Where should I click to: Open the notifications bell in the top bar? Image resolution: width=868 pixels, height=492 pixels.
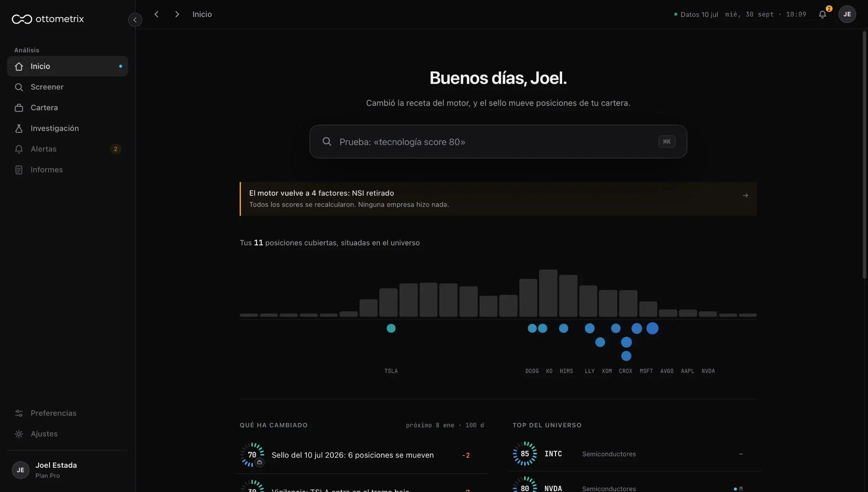pyautogui.click(x=822, y=14)
